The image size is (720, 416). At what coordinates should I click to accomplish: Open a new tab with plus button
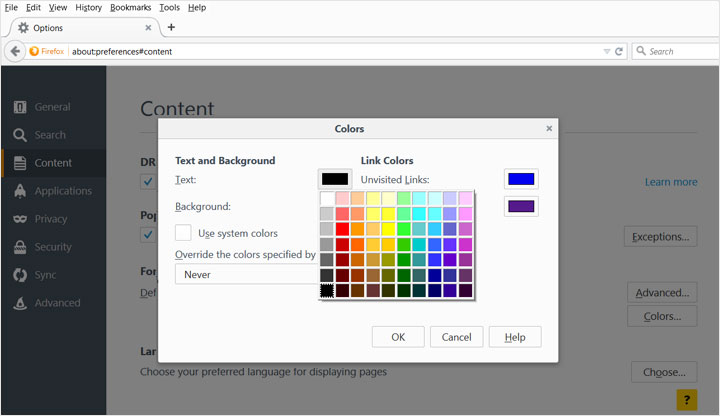point(171,27)
